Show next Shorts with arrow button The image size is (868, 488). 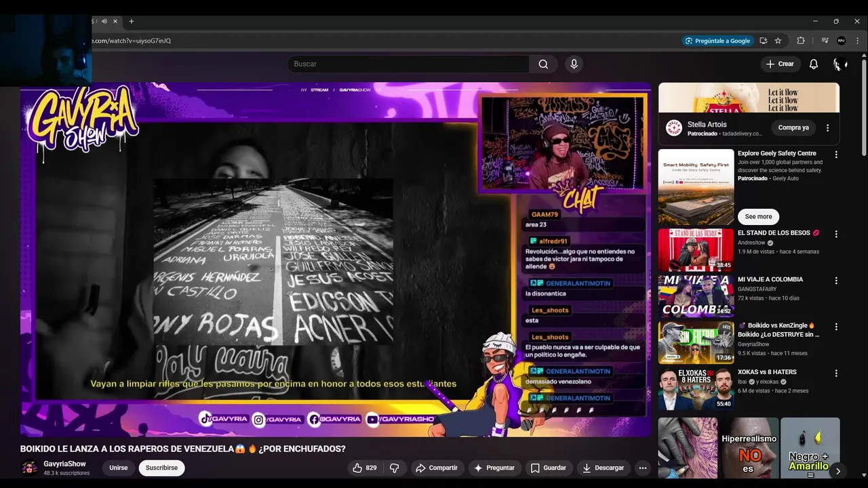pyautogui.click(x=837, y=471)
